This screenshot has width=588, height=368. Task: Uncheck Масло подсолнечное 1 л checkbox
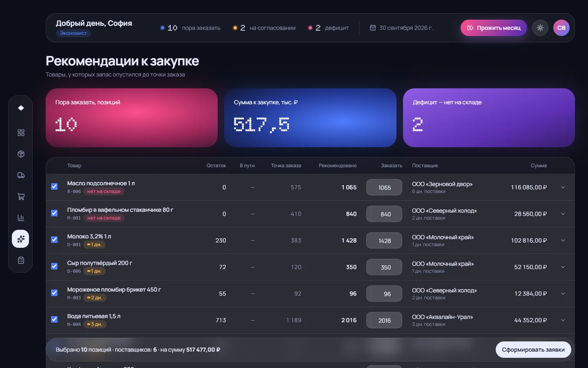(x=54, y=186)
